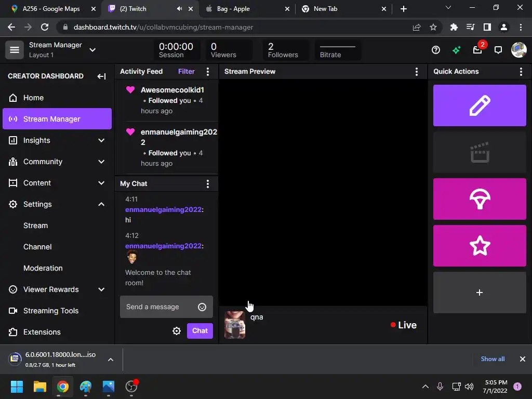The image size is (532, 399).
Task: Open Activity Feed options menu
Action: pyautogui.click(x=208, y=71)
